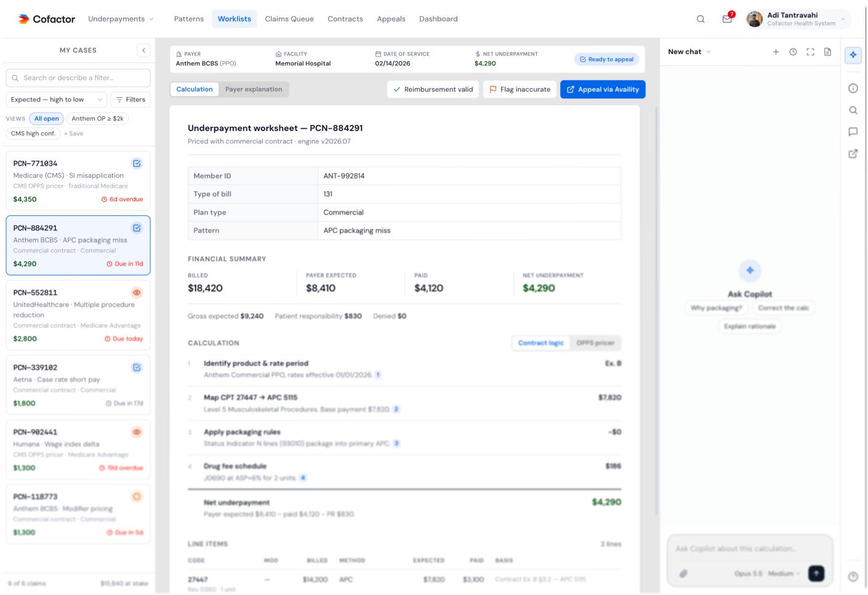Screen dimensions: 868x595
Task: Click citation marker 4 in drug fee step
Action: click(303, 477)
